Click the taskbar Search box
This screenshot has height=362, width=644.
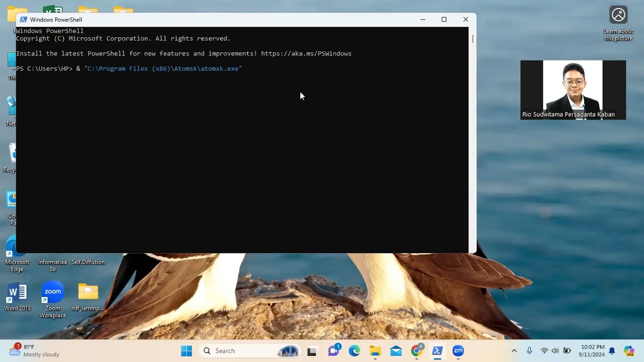[249, 351]
